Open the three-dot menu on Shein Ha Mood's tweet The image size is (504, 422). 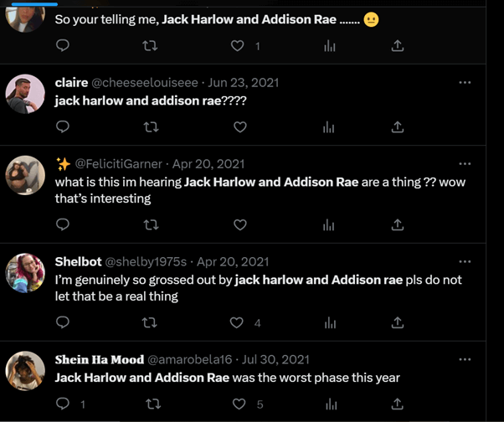[x=465, y=359]
